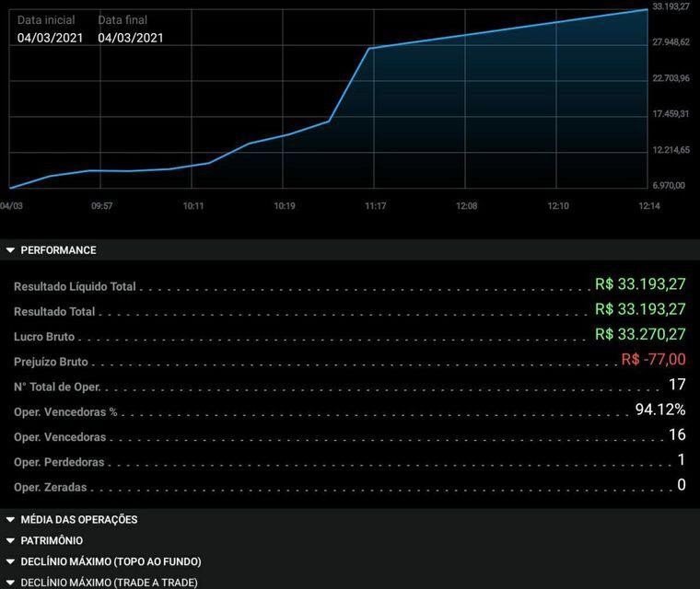The width and height of the screenshot is (700, 589).
Task: Select Lucro Bruto value R$ 33.270,27
Action: [x=640, y=334]
